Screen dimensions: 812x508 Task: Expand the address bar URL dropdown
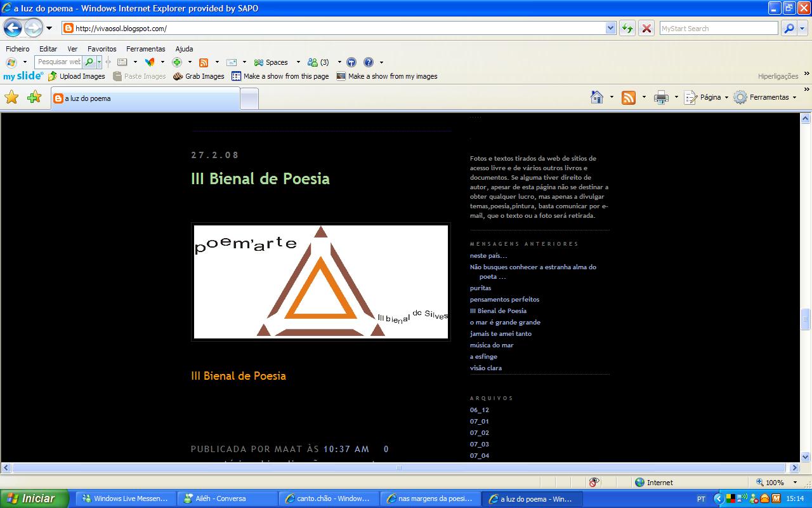click(611, 29)
